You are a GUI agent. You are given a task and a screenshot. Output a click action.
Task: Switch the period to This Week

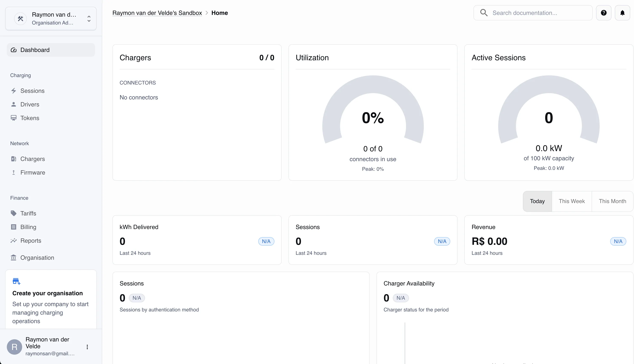tap(571, 201)
